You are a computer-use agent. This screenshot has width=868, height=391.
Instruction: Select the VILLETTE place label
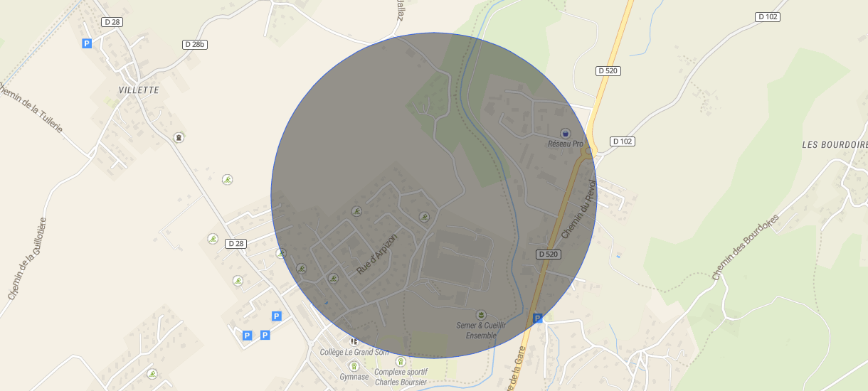pos(139,90)
